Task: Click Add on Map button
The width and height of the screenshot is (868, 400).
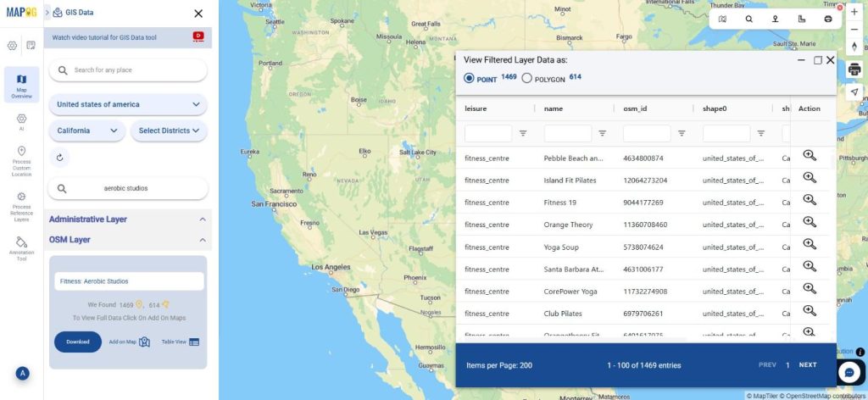Action: [130, 342]
